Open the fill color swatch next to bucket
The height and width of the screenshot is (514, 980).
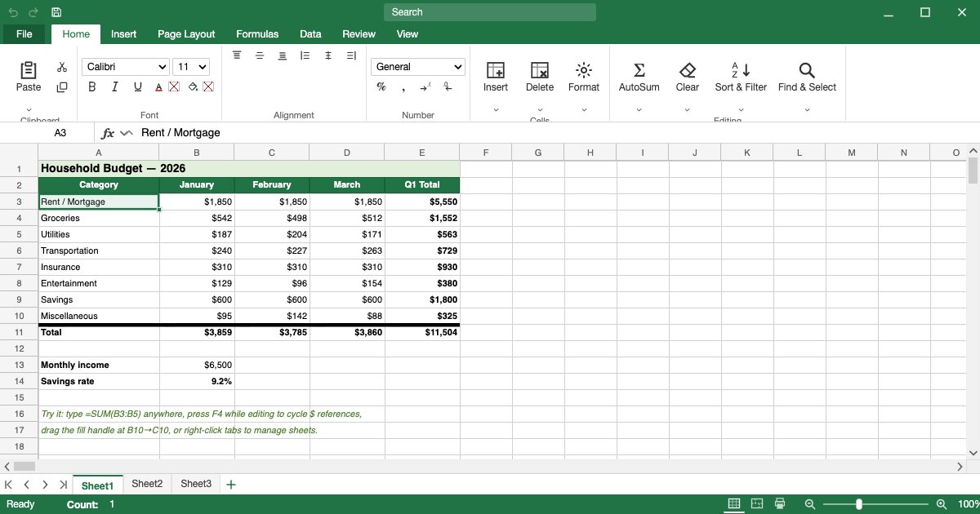208,87
